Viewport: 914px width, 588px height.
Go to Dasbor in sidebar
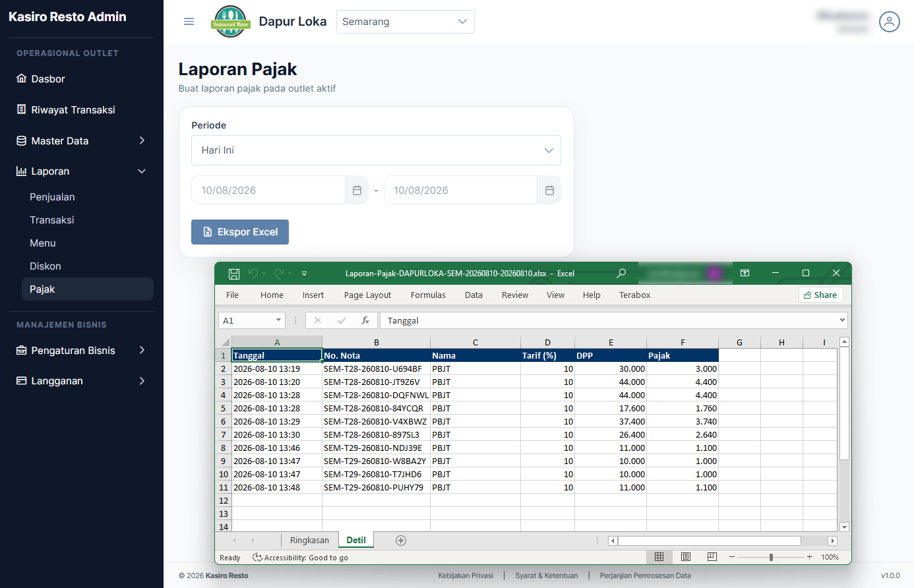click(x=81, y=79)
